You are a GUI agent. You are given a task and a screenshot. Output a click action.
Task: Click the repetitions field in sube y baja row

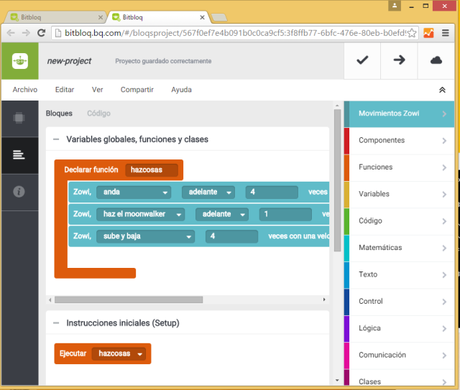coord(232,236)
